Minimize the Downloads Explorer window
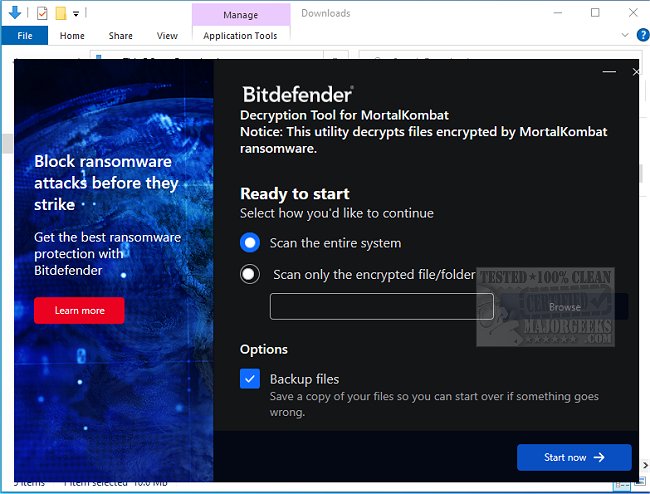 558,13
